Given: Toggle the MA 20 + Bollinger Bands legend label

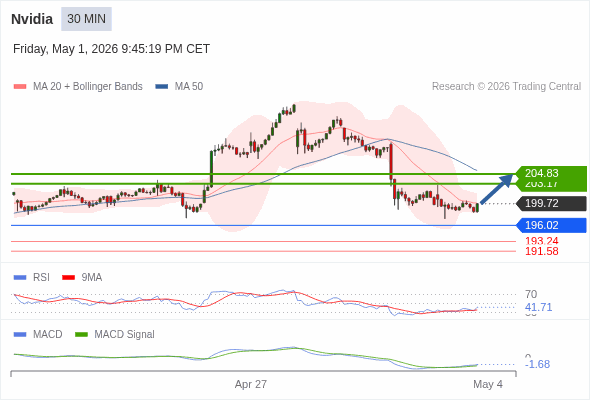Looking at the screenshot, I should tap(88, 87).
